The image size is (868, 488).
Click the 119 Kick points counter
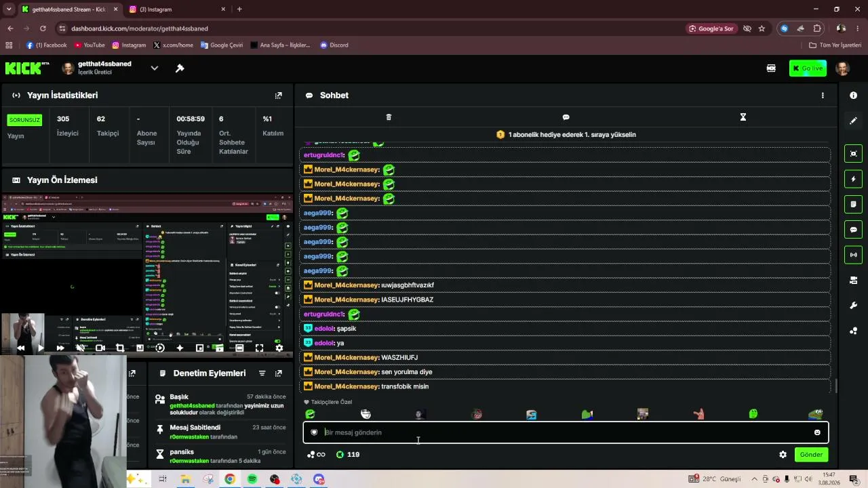pyautogui.click(x=348, y=455)
